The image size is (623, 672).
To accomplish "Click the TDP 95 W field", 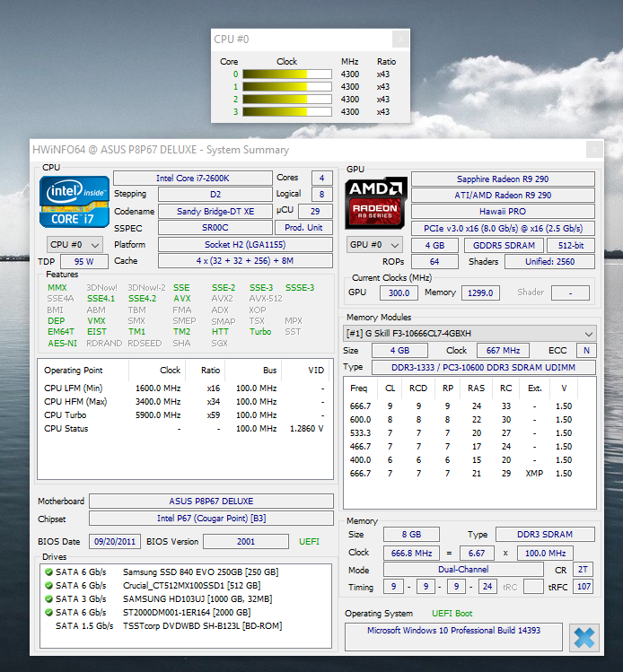I will point(84,261).
